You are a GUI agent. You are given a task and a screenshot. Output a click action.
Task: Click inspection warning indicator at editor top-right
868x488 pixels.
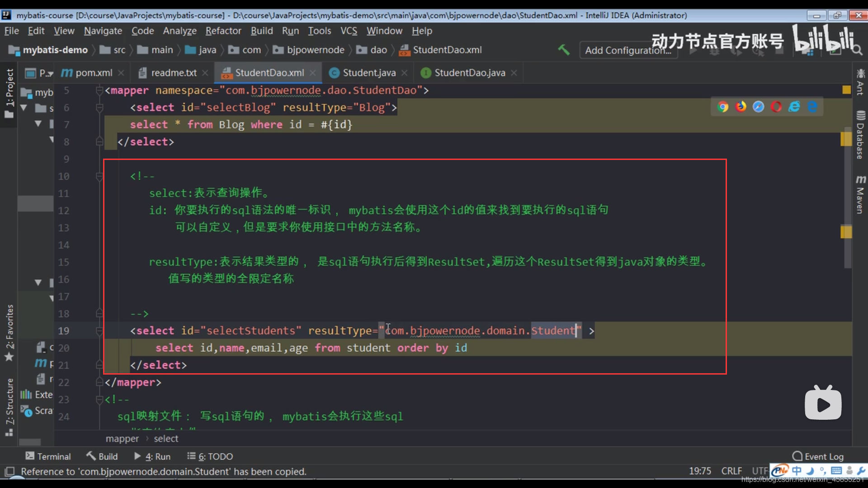[846, 90]
